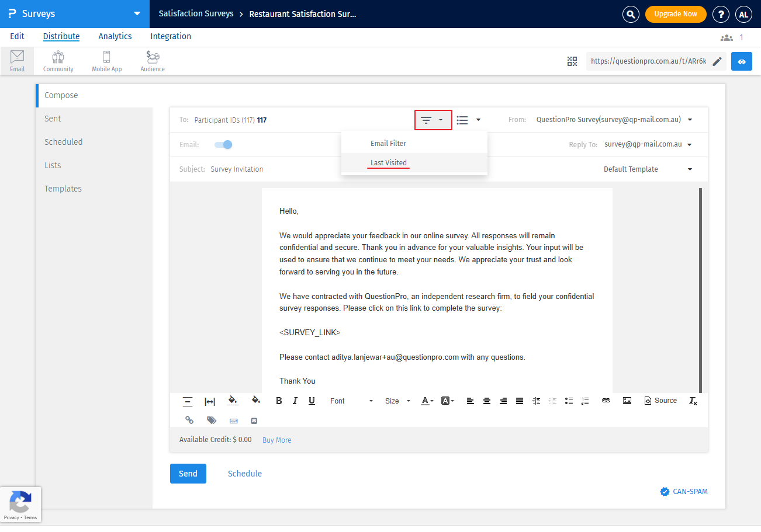Preview the survey via the eye button

(741, 61)
